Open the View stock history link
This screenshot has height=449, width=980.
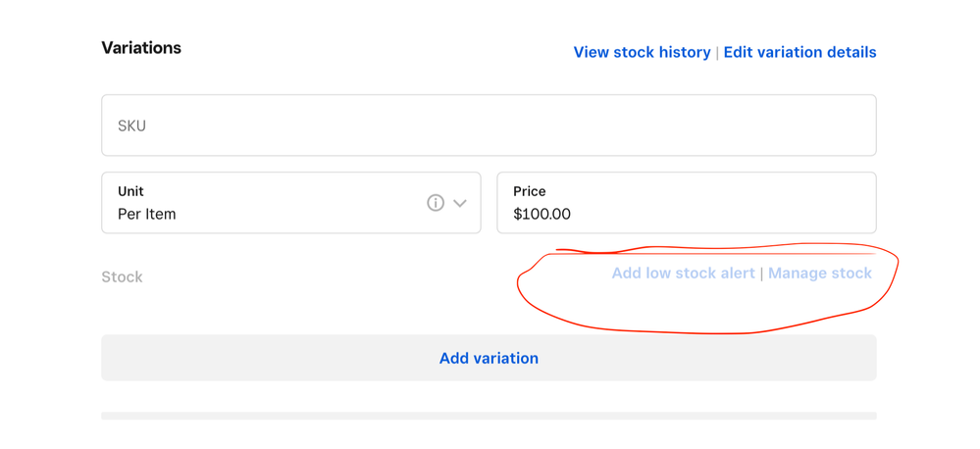(642, 52)
